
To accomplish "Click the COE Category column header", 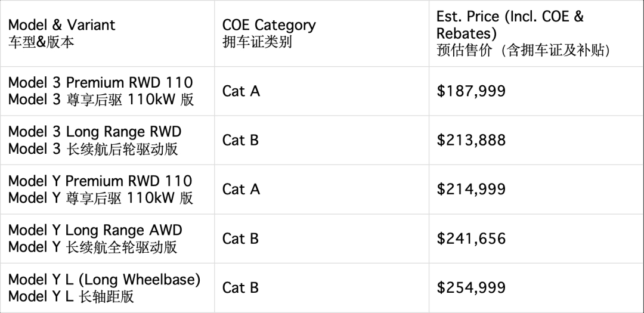I will (x=269, y=26).
